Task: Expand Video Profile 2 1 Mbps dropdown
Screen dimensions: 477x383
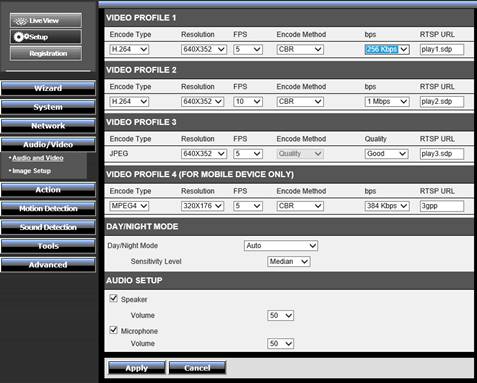Action: click(x=387, y=101)
